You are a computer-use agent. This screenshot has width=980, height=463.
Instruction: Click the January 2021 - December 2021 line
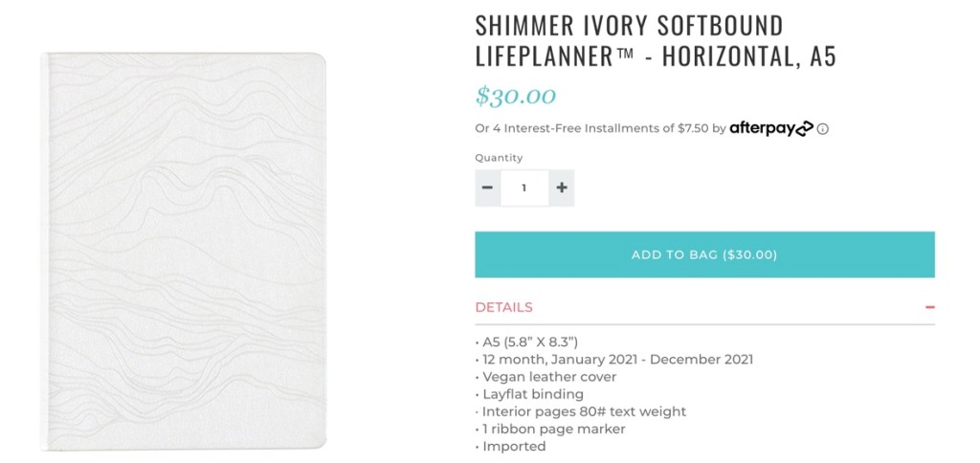point(613,360)
